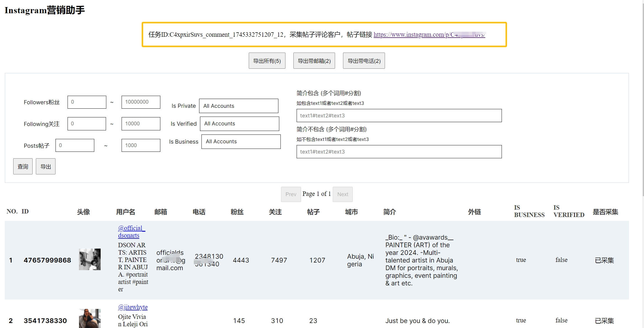
Task: Click the 外链 column header
Action: point(475,212)
